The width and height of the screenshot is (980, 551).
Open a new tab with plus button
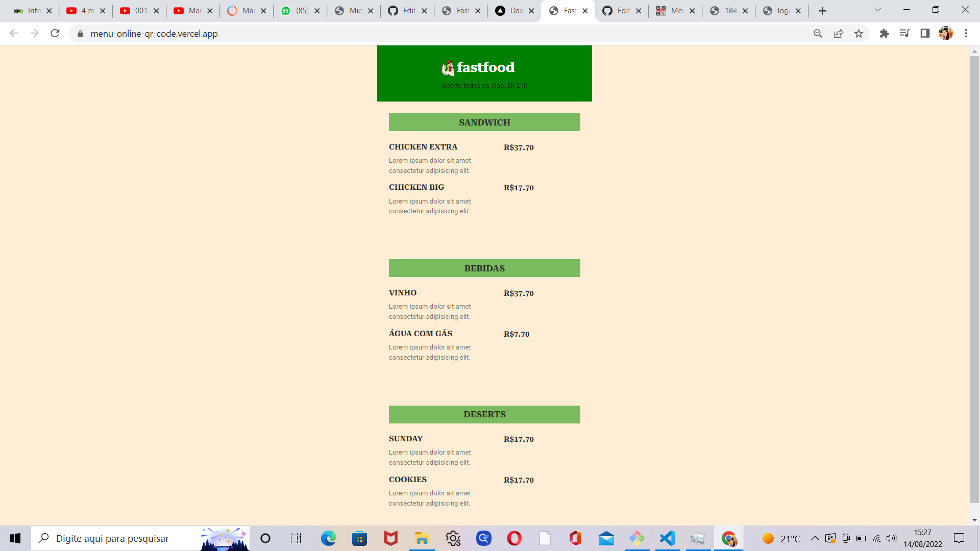click(x=822, y=11)
